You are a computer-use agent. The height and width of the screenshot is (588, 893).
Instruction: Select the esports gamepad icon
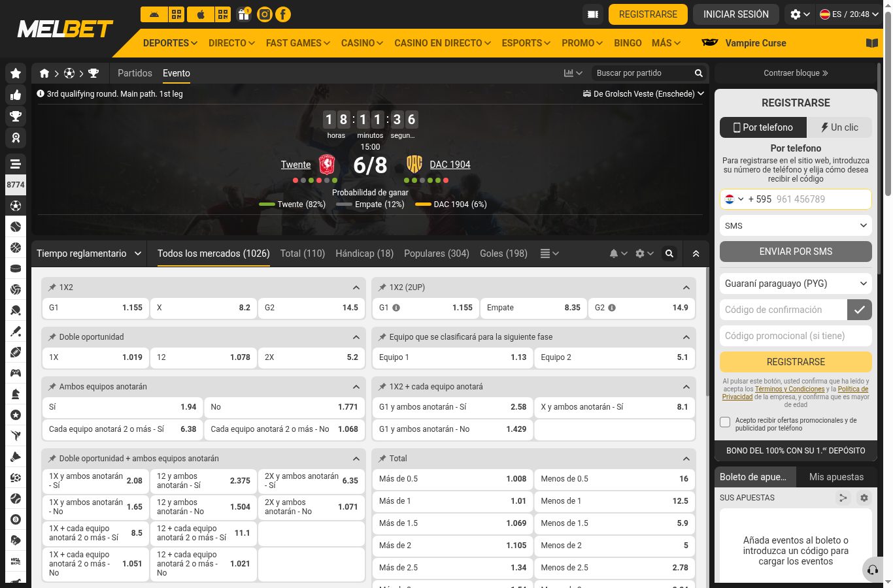point(16,373)
